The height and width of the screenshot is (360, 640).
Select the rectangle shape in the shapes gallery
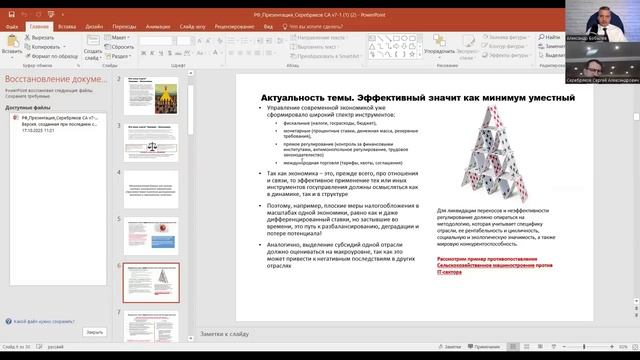(x=396, y=38)
